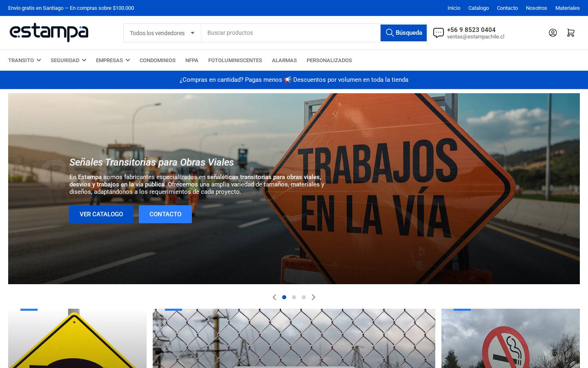Expand the SEGURIDAD menu
Image resolution: width=588 pixels, height=368 pixels.
pos(68,60)
